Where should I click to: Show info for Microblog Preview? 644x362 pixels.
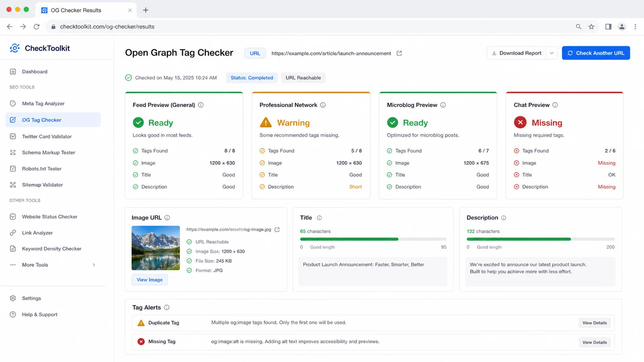pyautogui.click(x=443, y=105)
